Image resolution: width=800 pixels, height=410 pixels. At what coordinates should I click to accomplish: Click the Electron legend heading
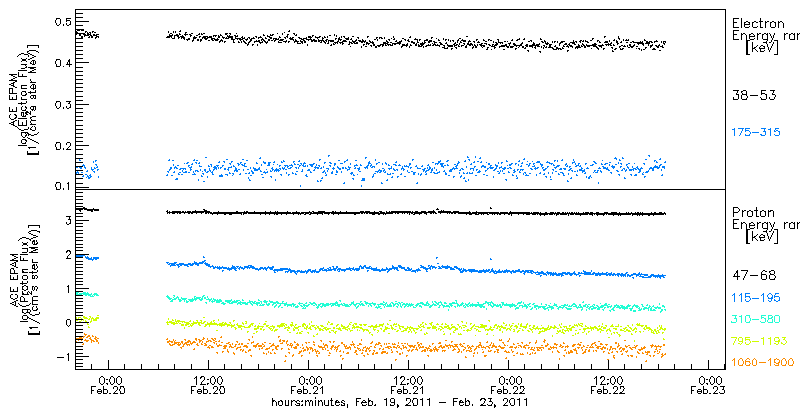[x=758, y=23]
